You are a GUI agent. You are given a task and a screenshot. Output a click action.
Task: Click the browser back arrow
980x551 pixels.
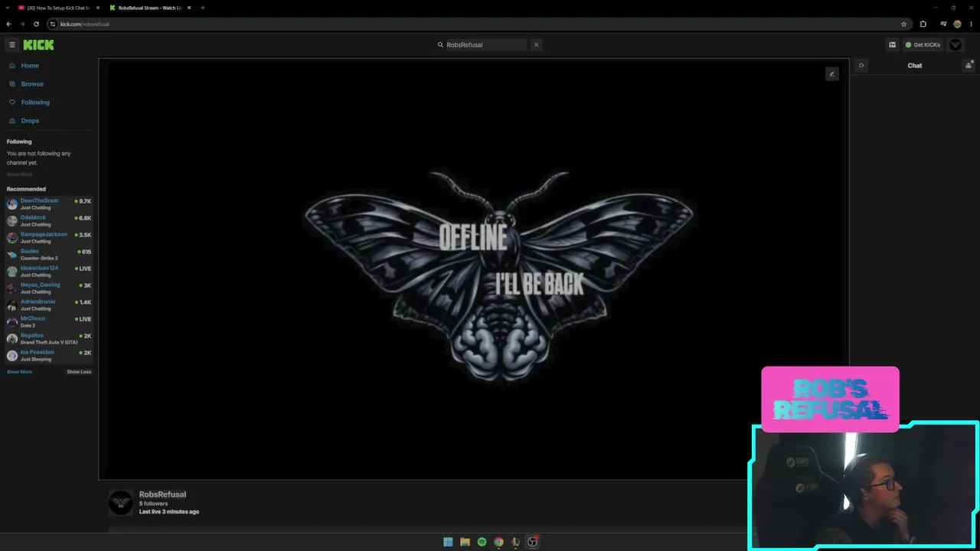8,24
